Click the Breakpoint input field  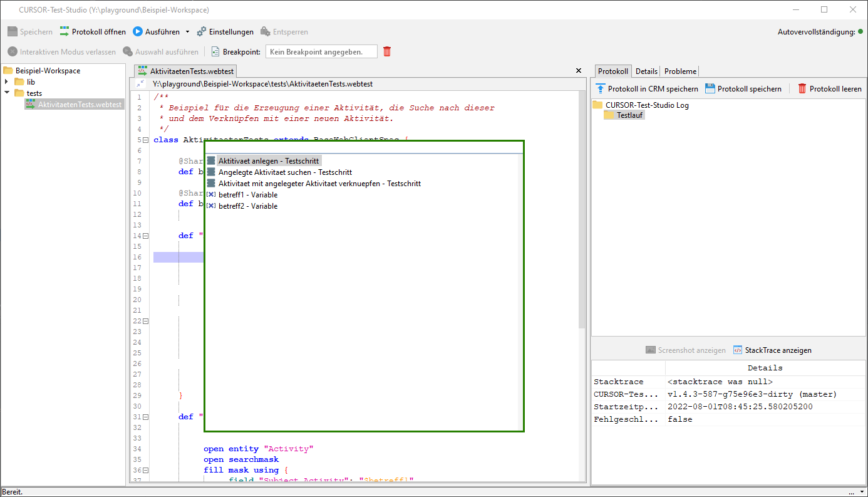coord(321,52)
